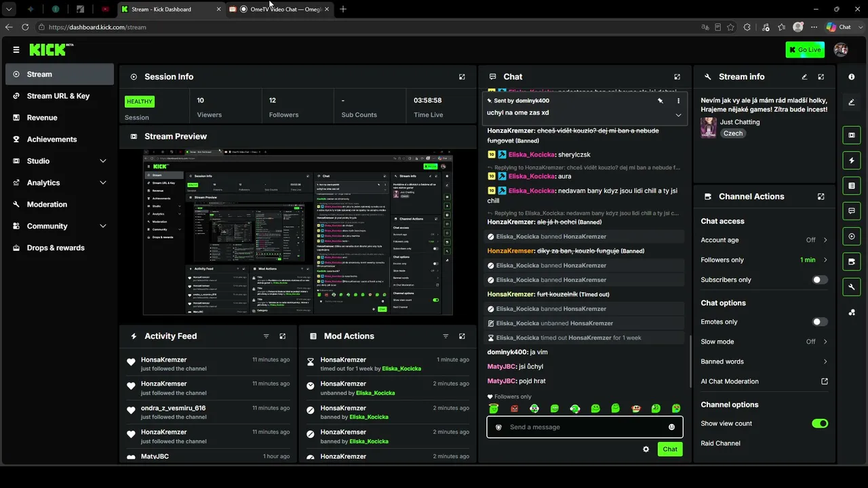Open the hamburger menu beside Kick logo
Image resolution: width=868 pixels, height=488 pixels.
[16, 49]
